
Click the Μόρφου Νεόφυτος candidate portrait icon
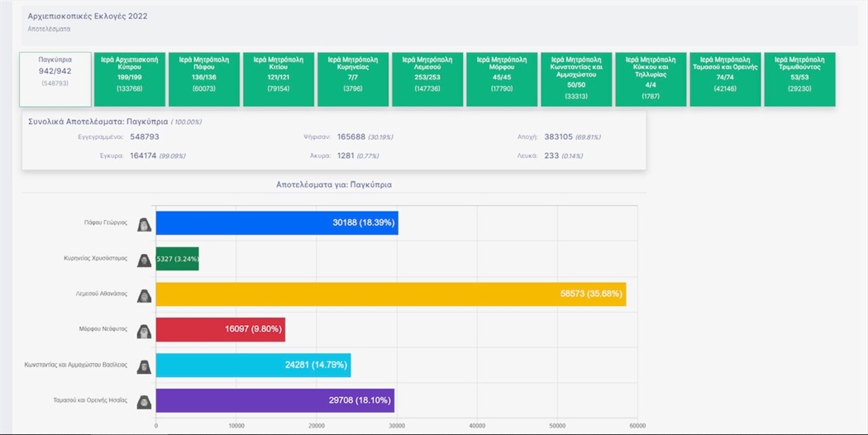coord(144,331)
